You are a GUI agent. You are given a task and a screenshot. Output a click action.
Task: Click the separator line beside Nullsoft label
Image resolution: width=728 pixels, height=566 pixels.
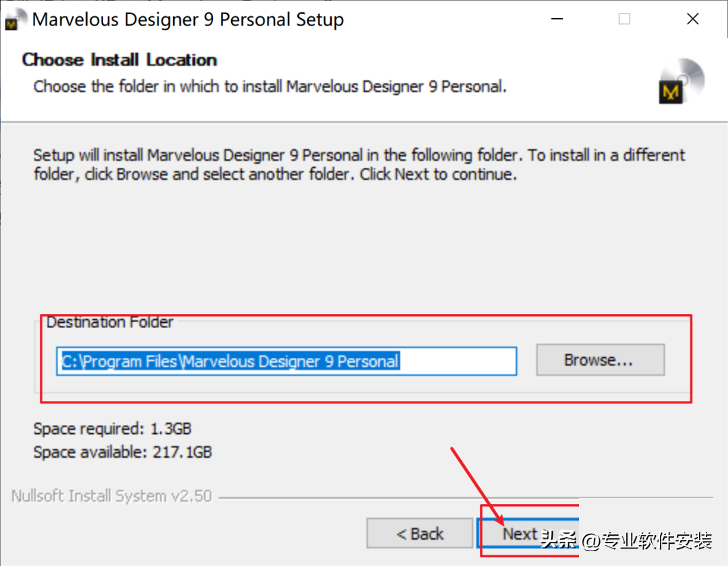[465, 498]
